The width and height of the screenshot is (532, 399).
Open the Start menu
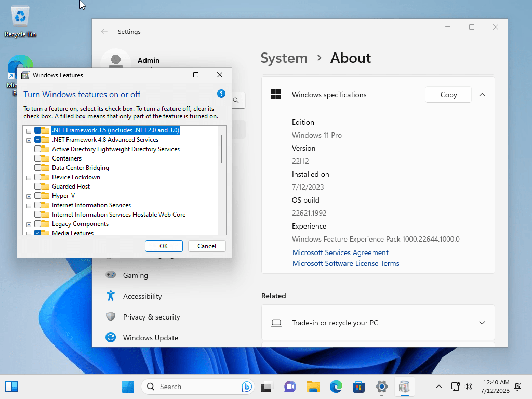128,387
